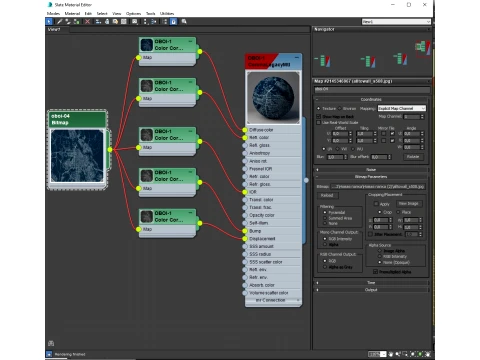Click the Lay Out Children icon
This screenshot has width=480, height=360.
pos(154,22)
